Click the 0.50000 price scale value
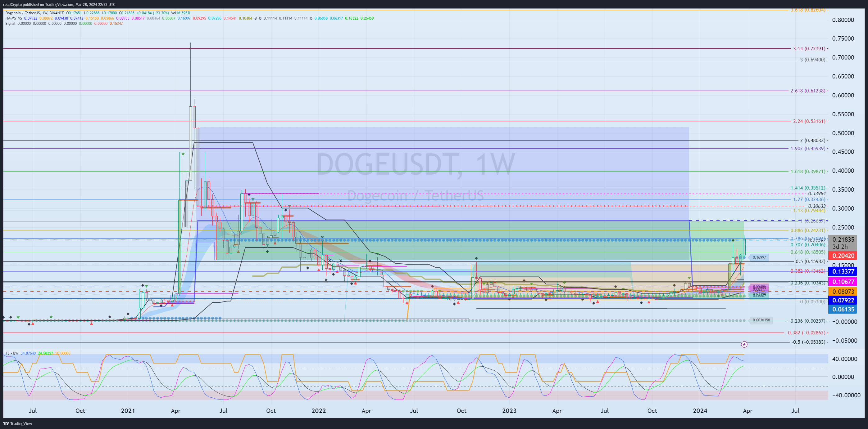Viewport: 868px width, 429px height. [843, 133]
